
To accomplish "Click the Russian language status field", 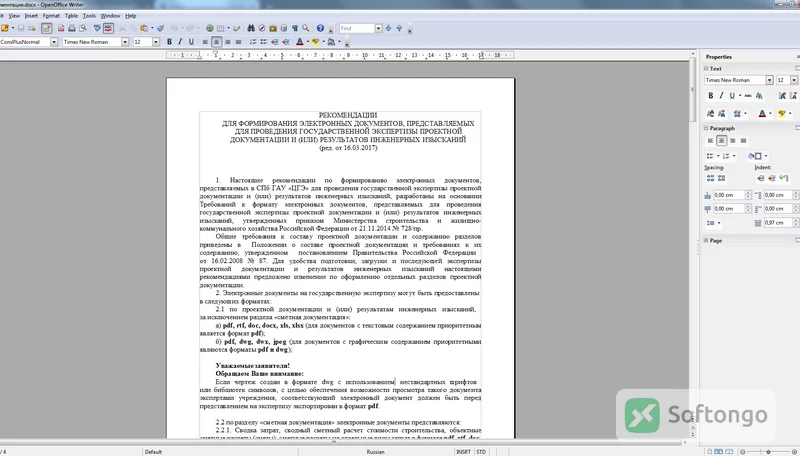I will 376,452.
